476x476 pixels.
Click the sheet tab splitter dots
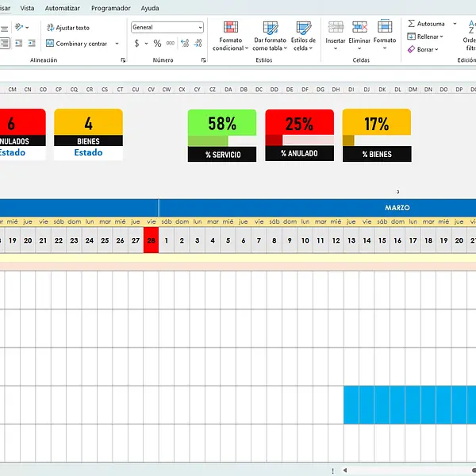333,470
